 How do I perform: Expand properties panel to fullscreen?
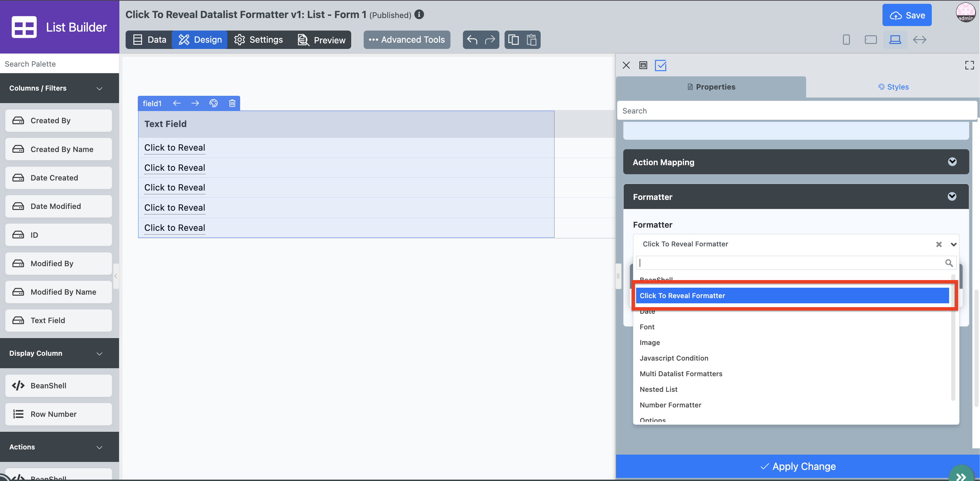(x=969, y=65)
